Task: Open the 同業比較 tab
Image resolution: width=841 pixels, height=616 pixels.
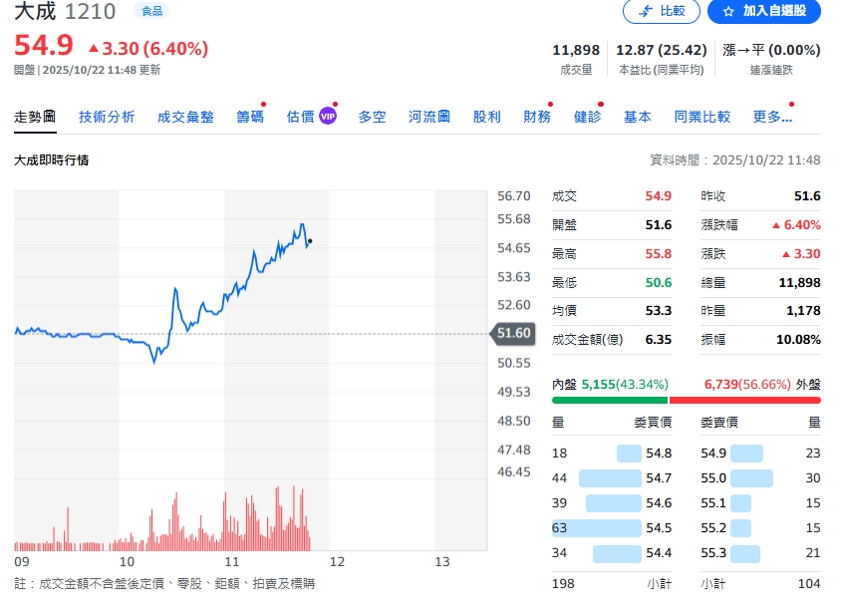Action: pyautogui.click(x=701, y=117)
